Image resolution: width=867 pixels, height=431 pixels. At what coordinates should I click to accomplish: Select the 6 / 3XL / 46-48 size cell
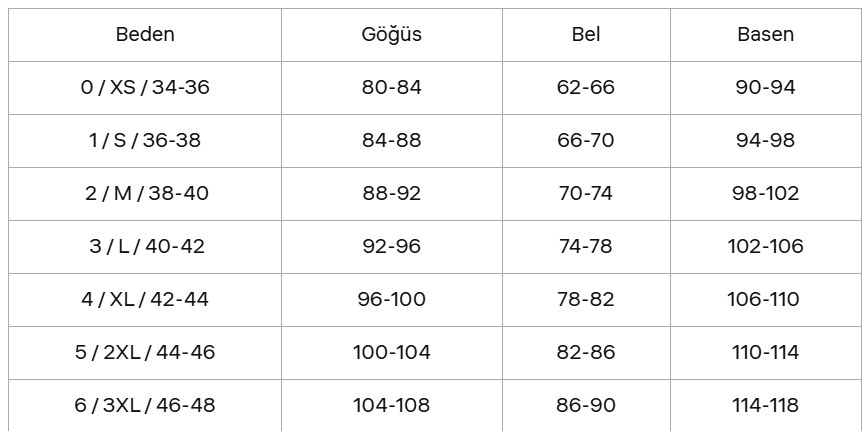[x=145, y=406]
